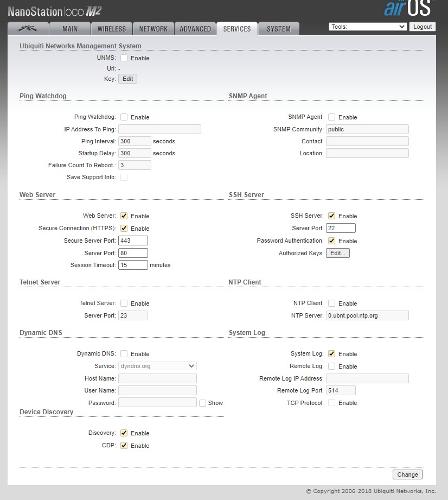This screenshot has width=448, height=500.
Task: Click the Telnet Server Port field
Action: (133, 315)
